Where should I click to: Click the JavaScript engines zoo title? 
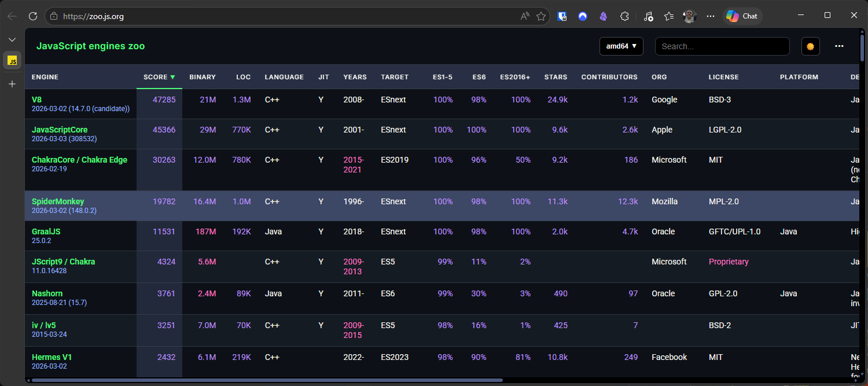91,46
